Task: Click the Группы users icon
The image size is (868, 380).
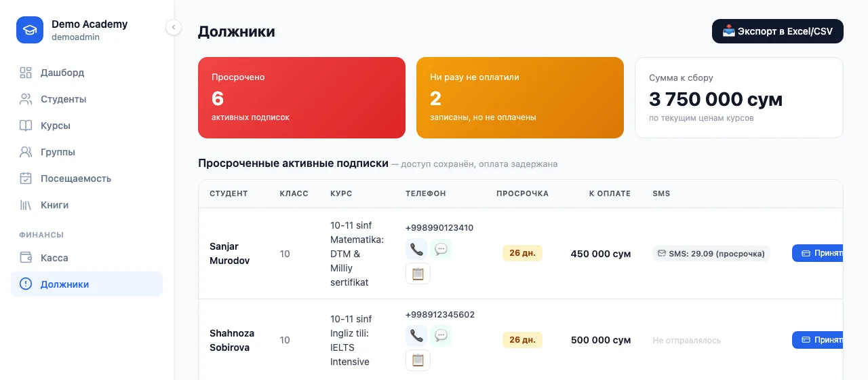Action: (26, 152)
